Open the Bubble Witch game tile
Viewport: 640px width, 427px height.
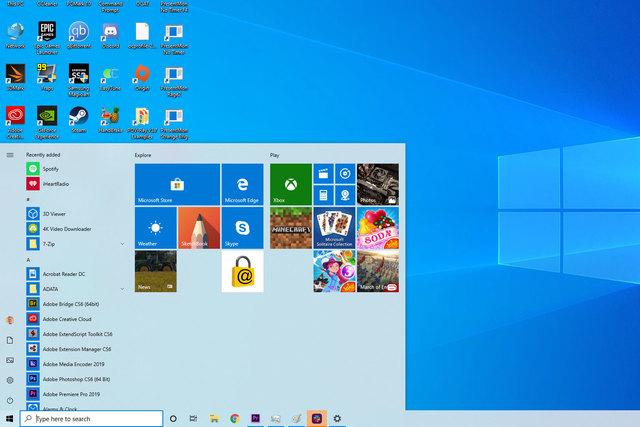point(334,271)
